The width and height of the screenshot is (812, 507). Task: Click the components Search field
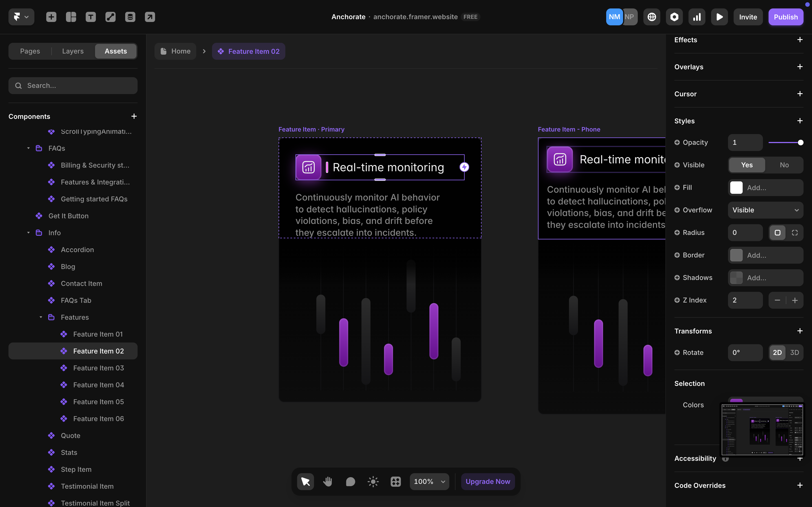[x=73, y=86]
